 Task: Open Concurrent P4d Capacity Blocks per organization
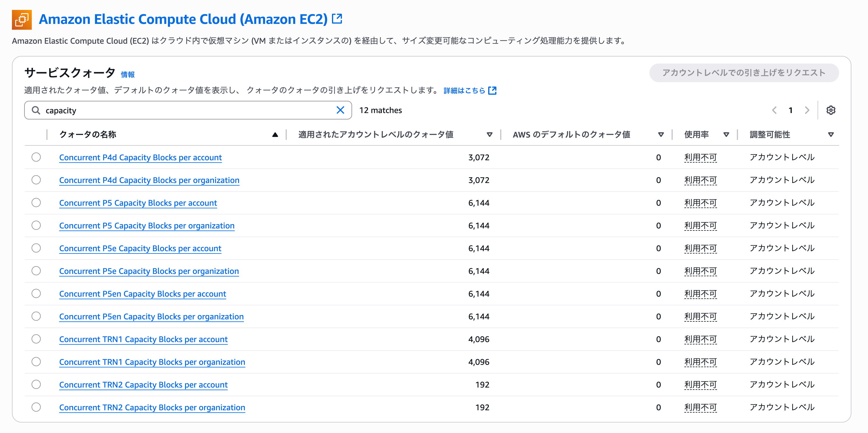(x=149, y=180)
